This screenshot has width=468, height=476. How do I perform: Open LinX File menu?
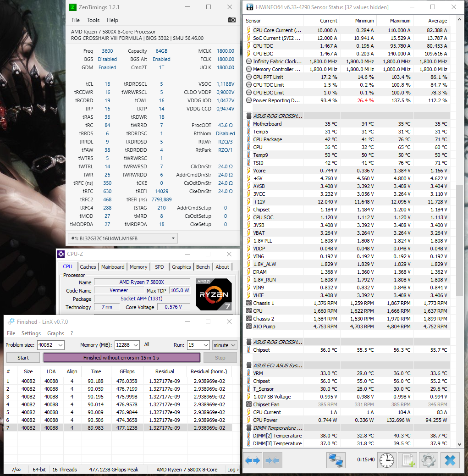tap(11, 333)
